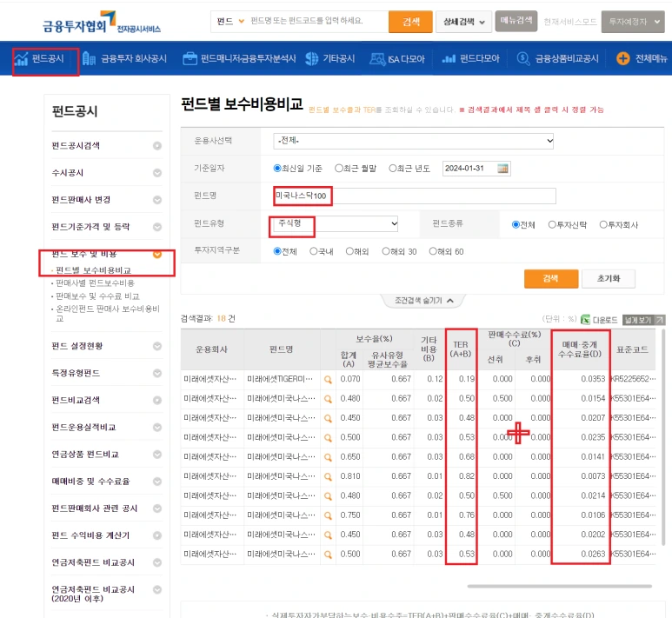
Task: Open the 상세검색 dropdown
Action: pos(463,22)
